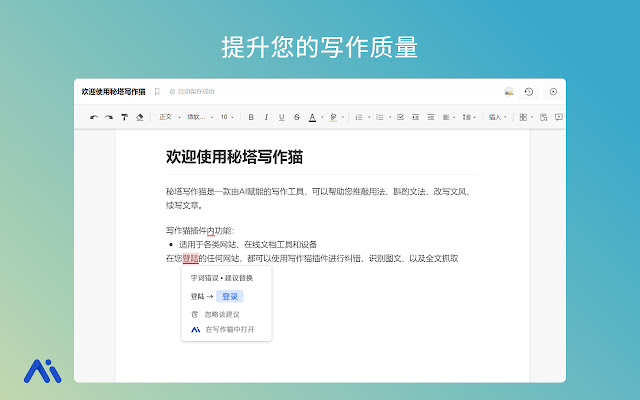This screenshot has height=400, width=640.
Task: Open version history clock icon
Action: click(x=529, y=92)
